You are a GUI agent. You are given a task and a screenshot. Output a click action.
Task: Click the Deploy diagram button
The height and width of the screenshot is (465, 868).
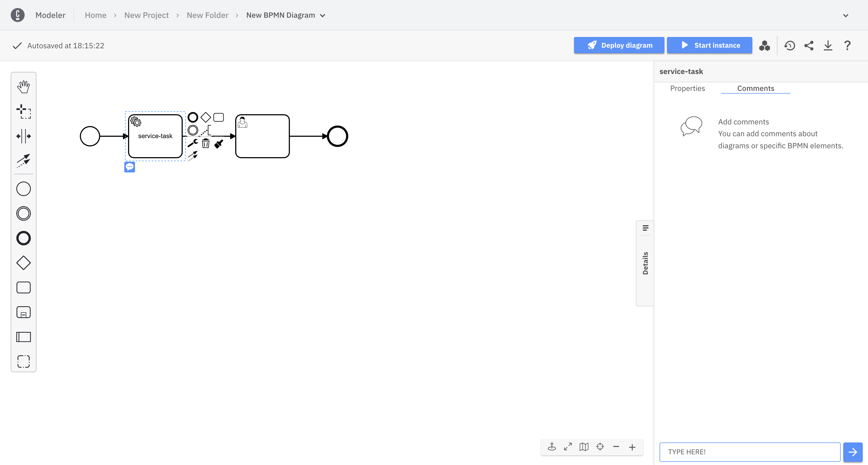pos(619,45)
